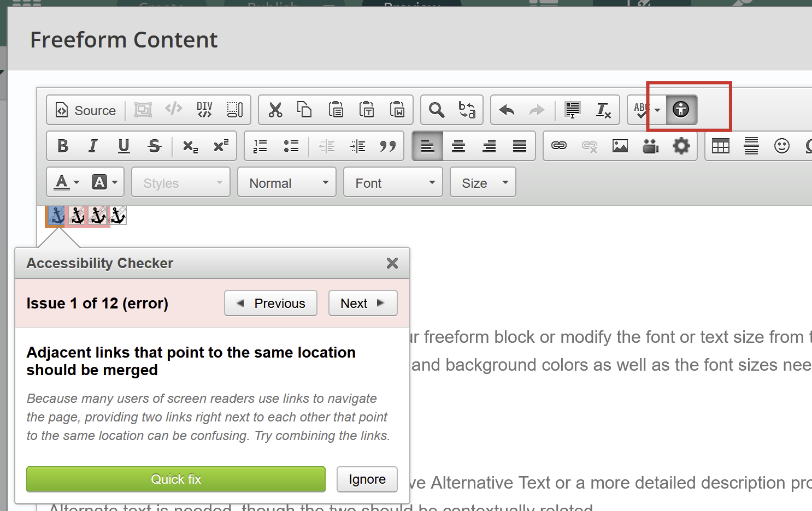Open Find with the magnifier icon

tap(437, 110)
